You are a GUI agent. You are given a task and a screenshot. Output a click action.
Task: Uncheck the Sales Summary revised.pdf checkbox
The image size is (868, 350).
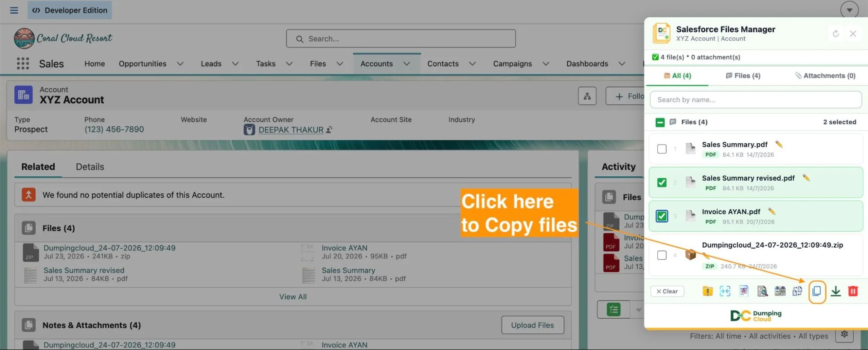662,182
